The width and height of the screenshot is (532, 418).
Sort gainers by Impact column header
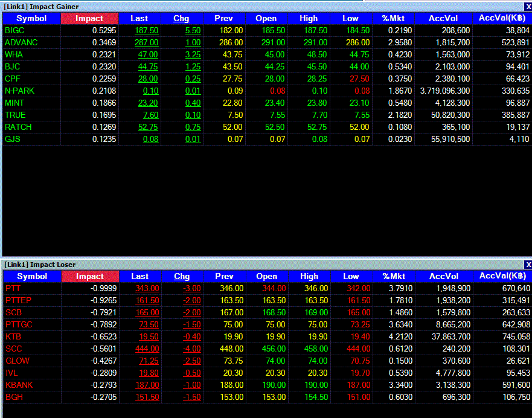89,18
